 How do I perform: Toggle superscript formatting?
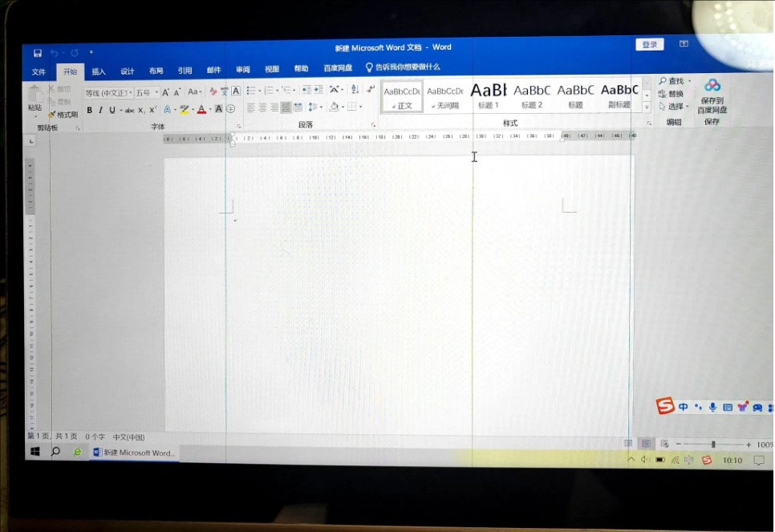(x=152, y=110)
